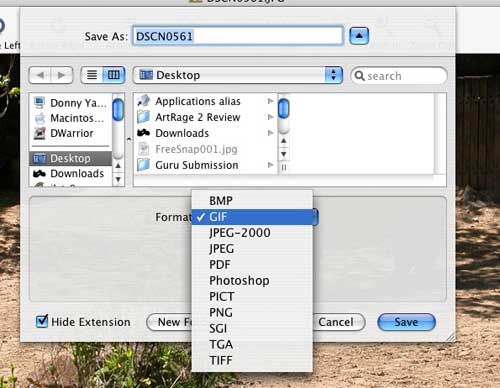Expand ArtRage 2 Review with its arrow
Viewport: 500px width, 388px height.
tap(271, 117)
